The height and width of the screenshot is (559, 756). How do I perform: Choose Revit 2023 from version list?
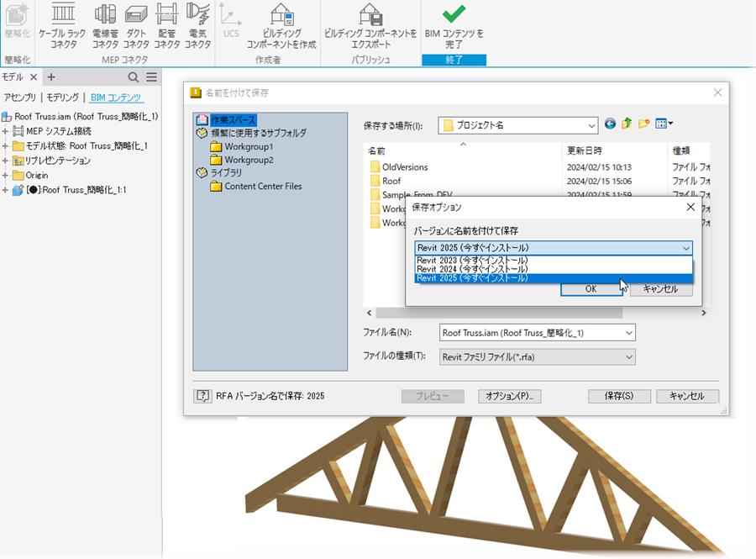click(x=554, y=260)
